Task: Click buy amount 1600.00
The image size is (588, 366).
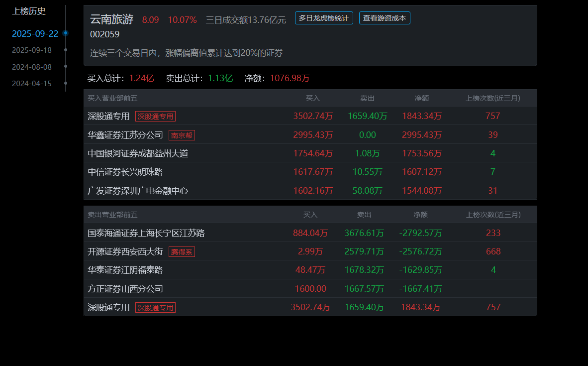Action: (310, 289)
